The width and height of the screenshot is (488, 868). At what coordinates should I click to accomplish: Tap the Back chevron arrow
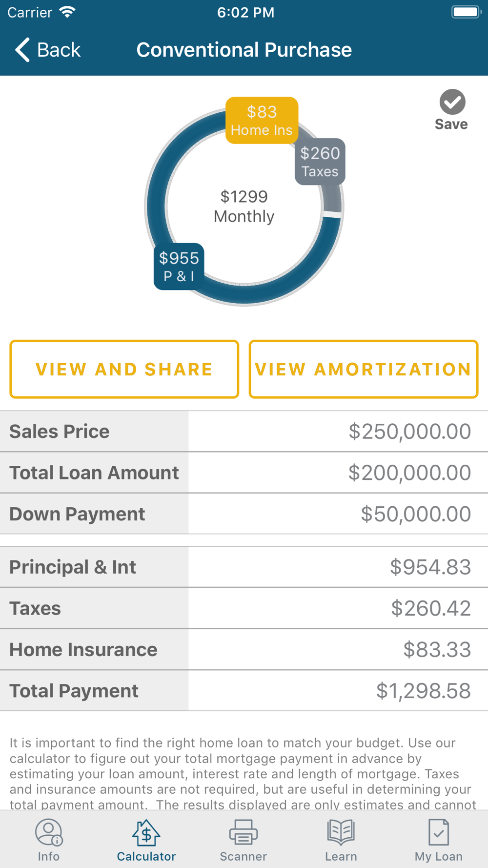22,50
